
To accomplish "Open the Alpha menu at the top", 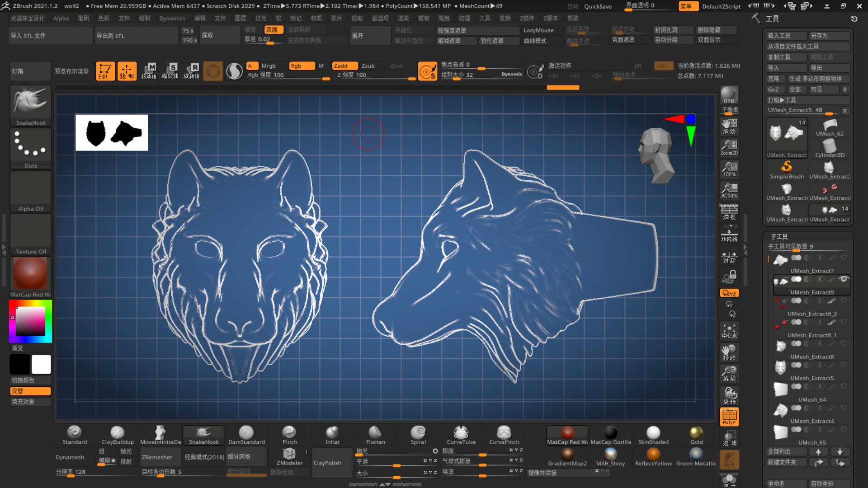I will (61, 18).
